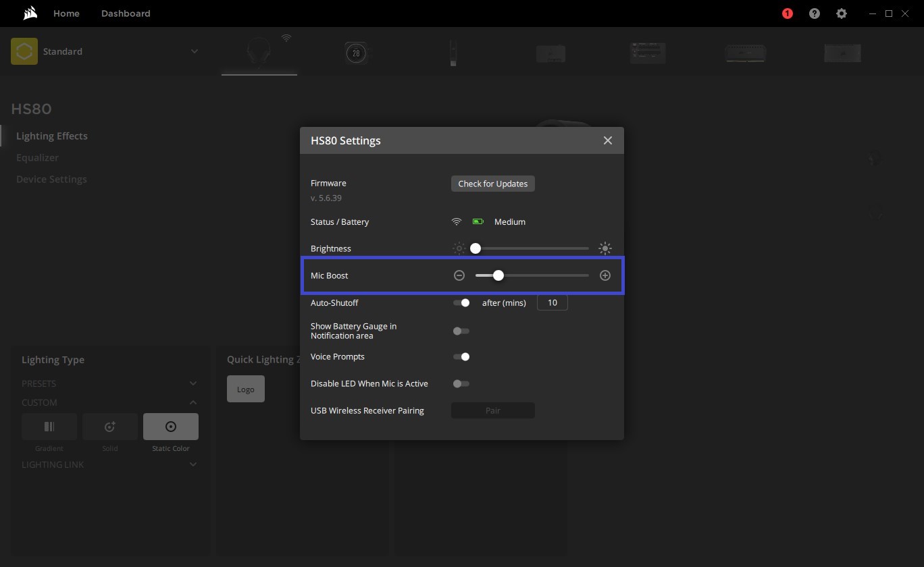The image size is (924, 567).
Task: Click the Mic Boost increase plus icon
Action: (605, 275)
